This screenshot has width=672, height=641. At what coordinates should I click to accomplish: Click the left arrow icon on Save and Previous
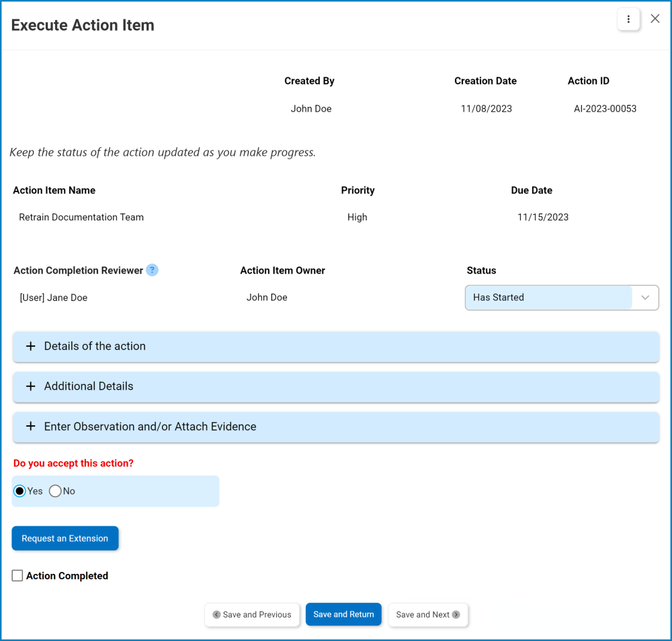(216, 615)
